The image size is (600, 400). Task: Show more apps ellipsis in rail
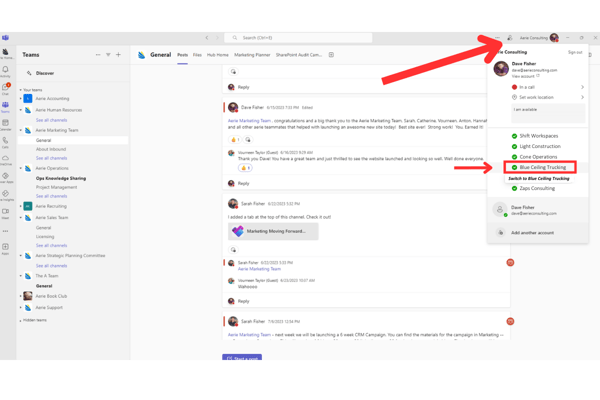click(5, 231)
